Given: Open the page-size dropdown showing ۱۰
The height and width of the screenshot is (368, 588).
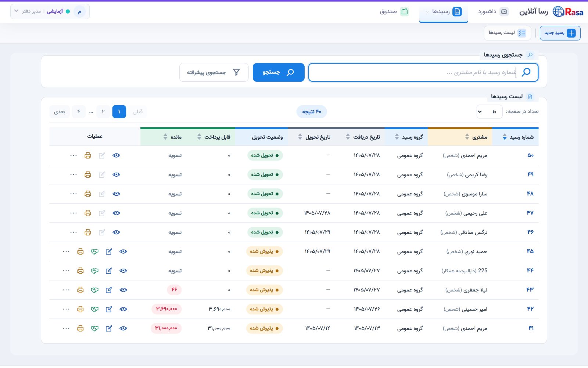Looking at the screenshot, I should point(489,112).
